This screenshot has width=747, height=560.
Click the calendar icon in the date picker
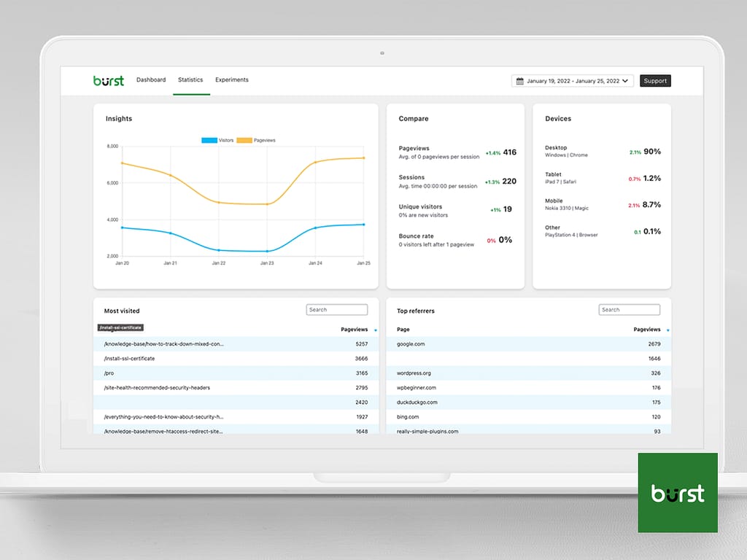pyautogui.click(x=519, y=81)
